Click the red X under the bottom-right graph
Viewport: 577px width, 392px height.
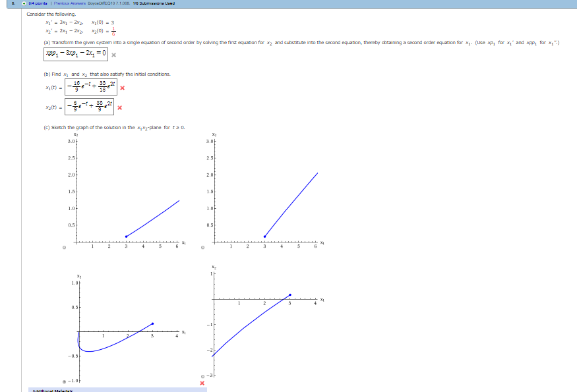(x=202, y=383)
